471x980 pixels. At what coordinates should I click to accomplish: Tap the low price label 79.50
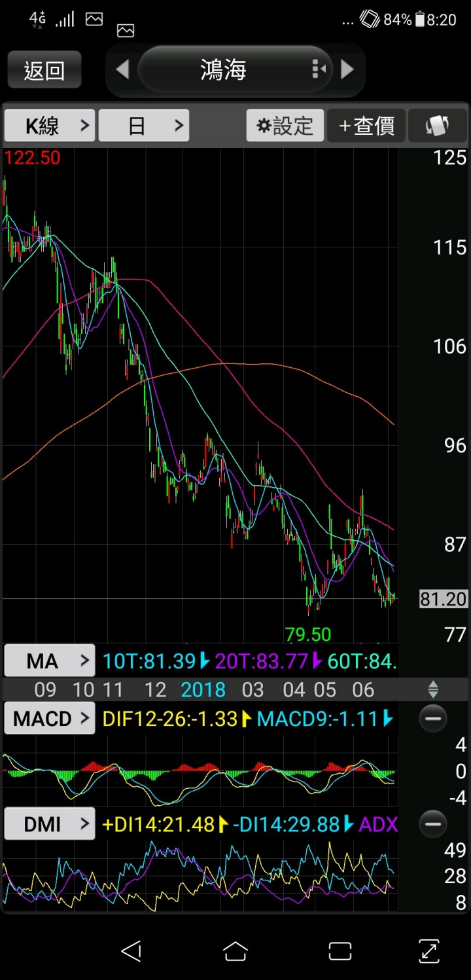(x=308, y=634)
